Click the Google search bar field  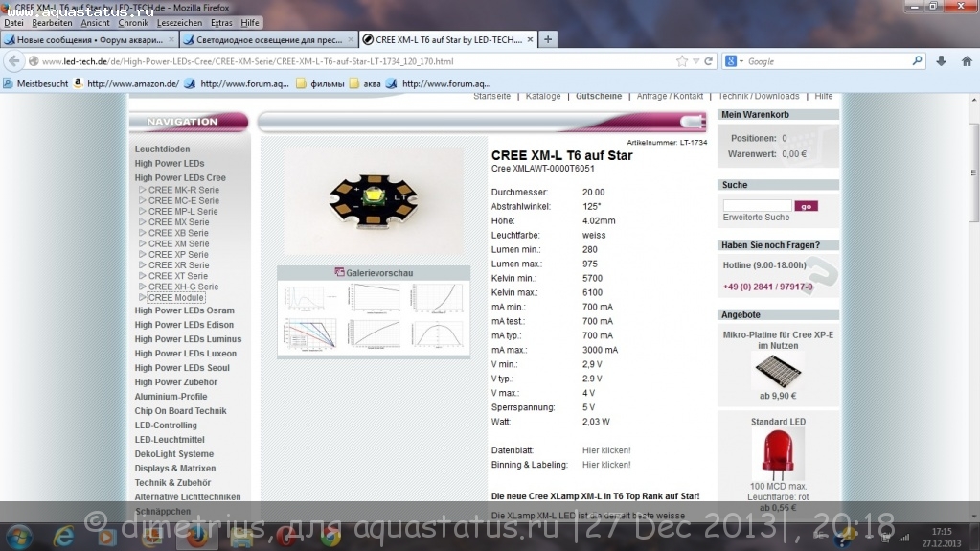coord(827,61)
